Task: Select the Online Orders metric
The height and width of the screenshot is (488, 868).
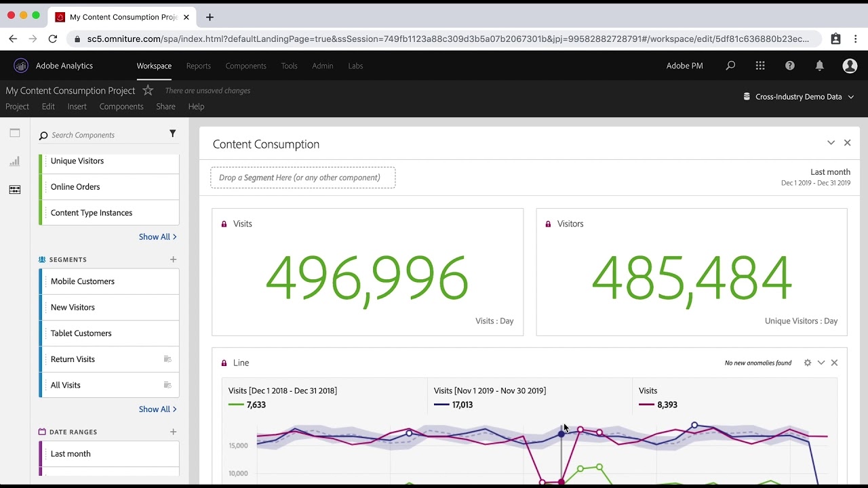Action: pos(109,187)
